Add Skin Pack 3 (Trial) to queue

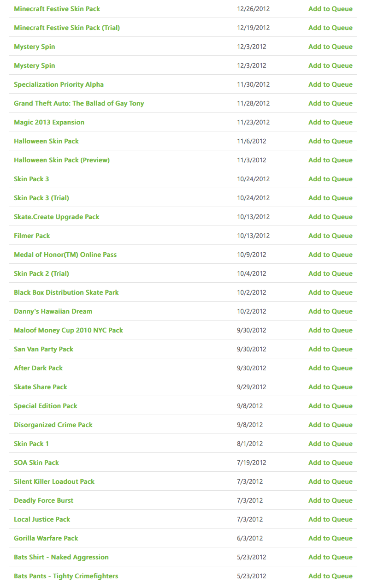coord(331,198)
